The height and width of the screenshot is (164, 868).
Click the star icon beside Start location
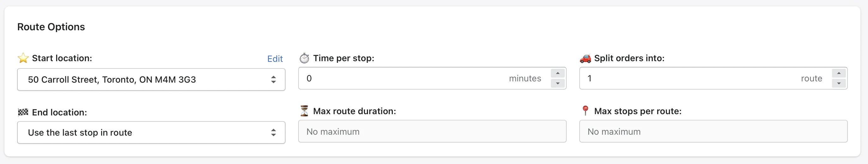(x=23, y=58)
